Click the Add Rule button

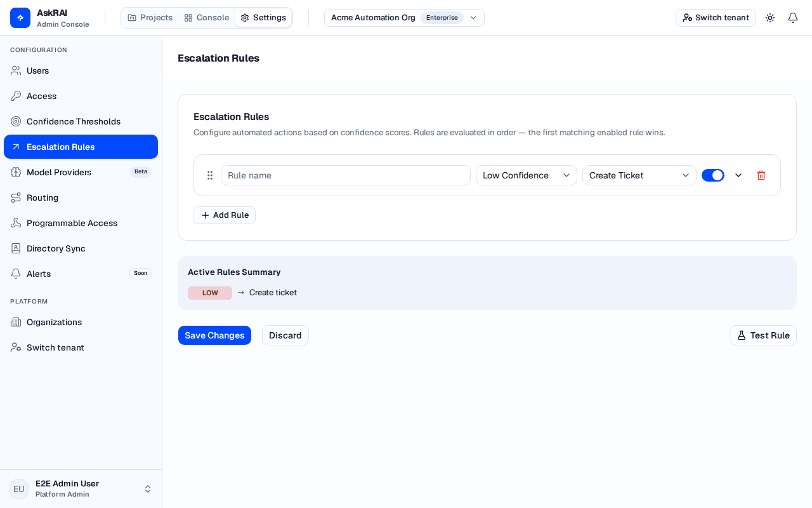coord(225,215)
